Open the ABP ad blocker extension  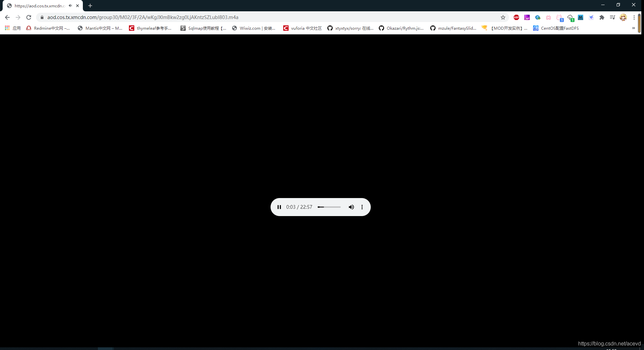[x=516, y=17]
